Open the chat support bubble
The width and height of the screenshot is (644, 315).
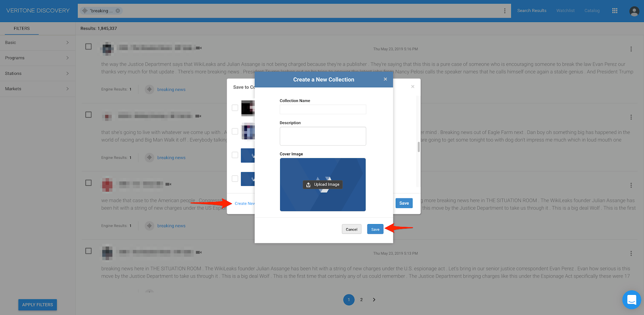[632, 300]
